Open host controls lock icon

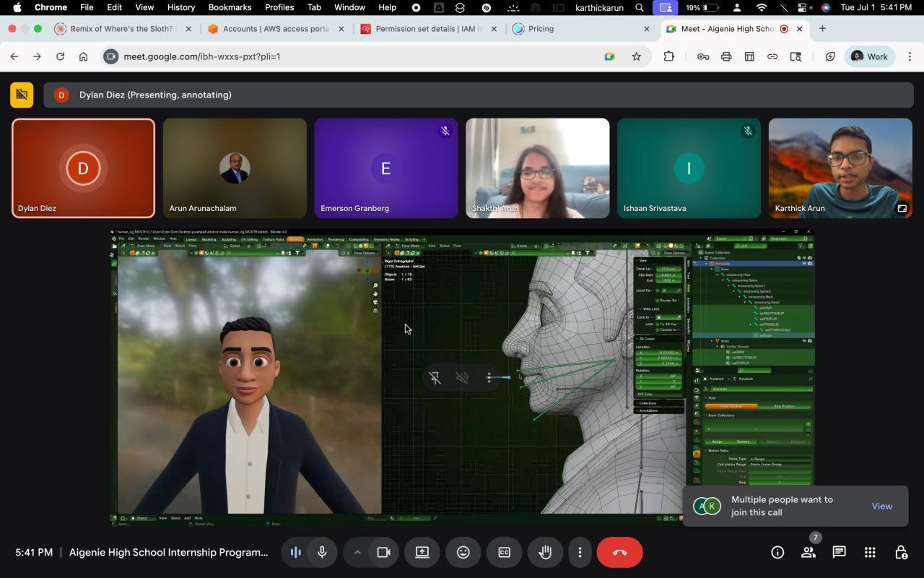901,553
